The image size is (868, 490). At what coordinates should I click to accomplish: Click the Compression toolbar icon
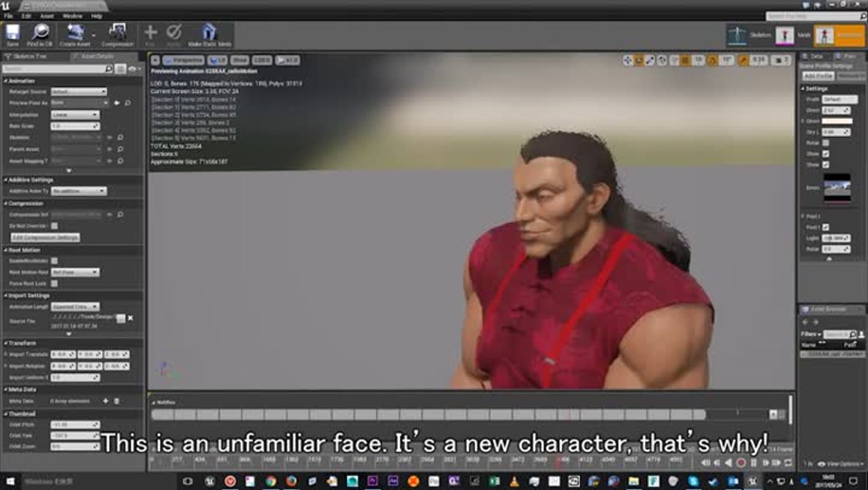[118, 35]
